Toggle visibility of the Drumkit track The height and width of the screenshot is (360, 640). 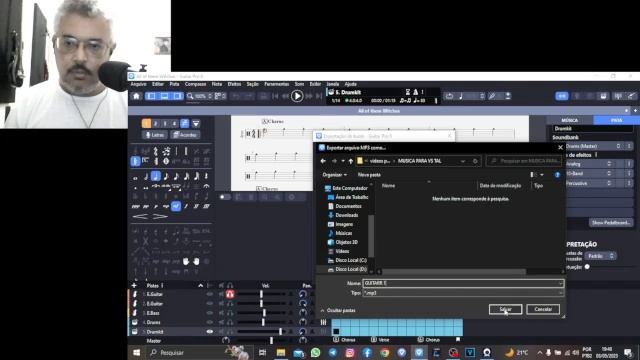210,332
